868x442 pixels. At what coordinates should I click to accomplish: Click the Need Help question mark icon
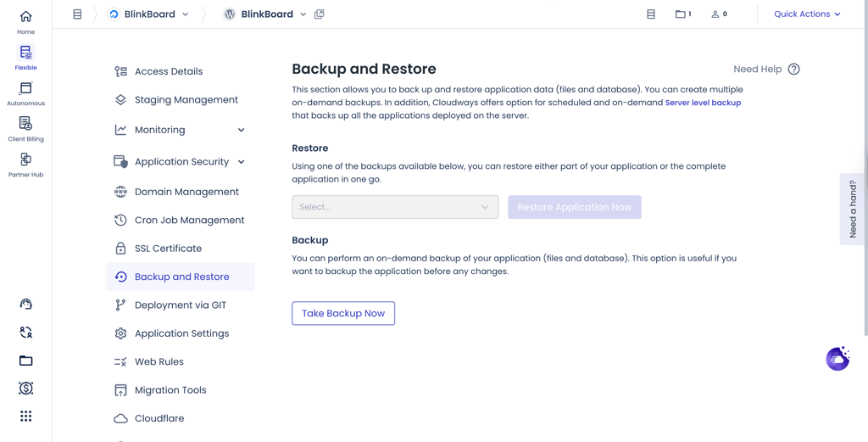(x=793, y=70)
